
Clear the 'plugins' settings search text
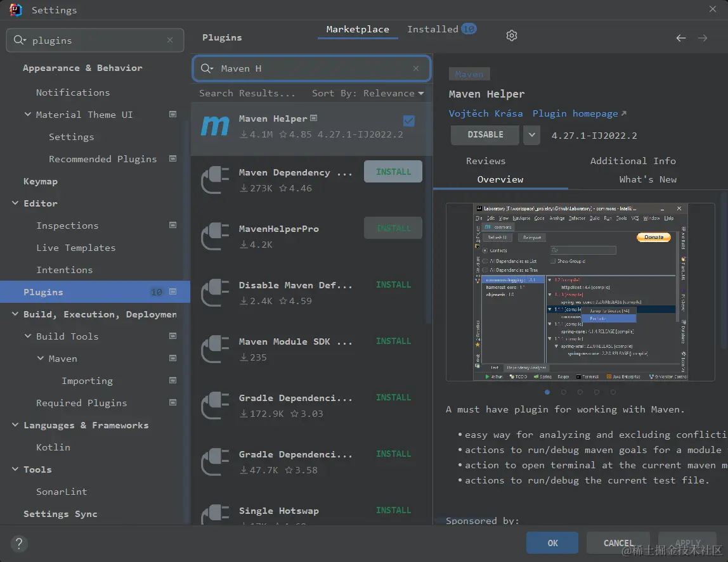[x=170, y=41]
